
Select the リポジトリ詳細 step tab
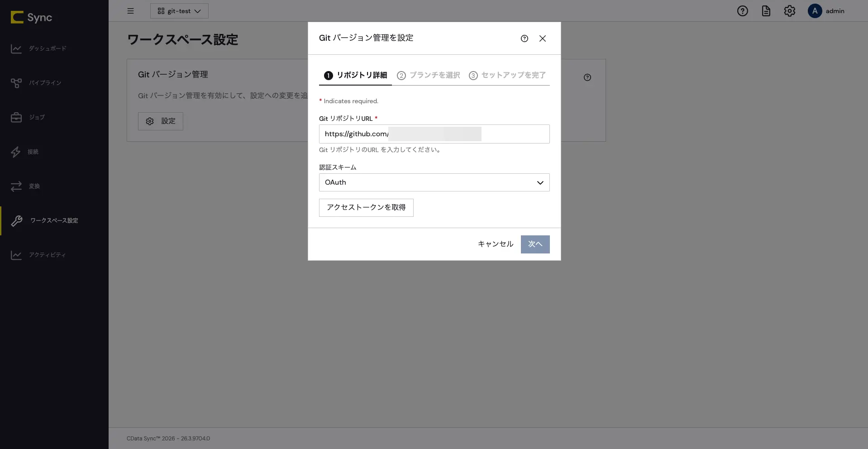[x=355, y=75]
